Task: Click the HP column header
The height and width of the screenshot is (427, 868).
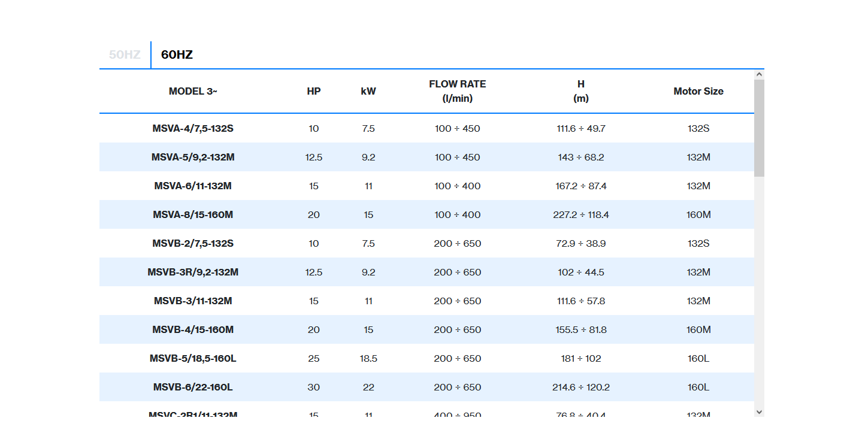Action: pos(313,91)
